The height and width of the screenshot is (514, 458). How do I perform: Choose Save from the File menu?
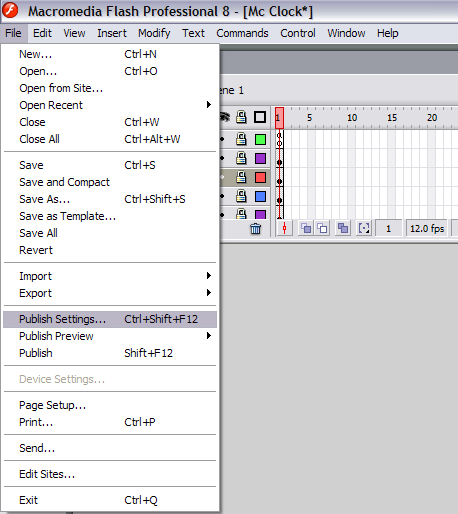tap(110, 165)
